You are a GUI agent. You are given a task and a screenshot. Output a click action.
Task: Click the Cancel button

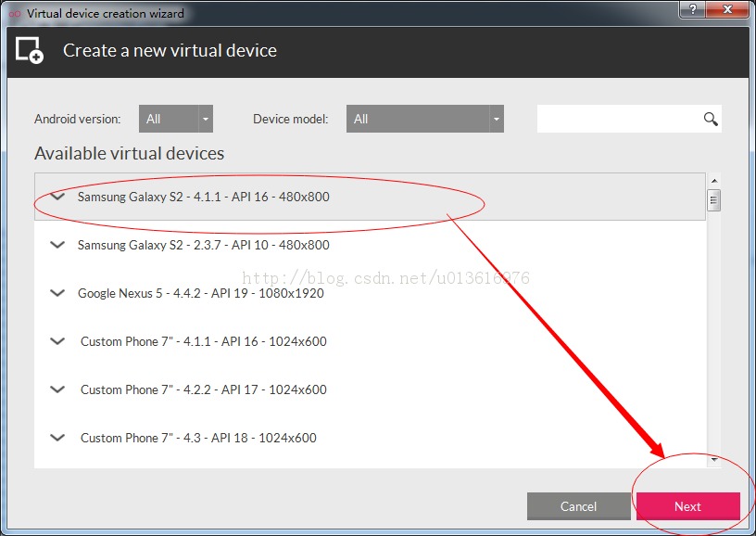pyautogui.click(x=578, y=506)
